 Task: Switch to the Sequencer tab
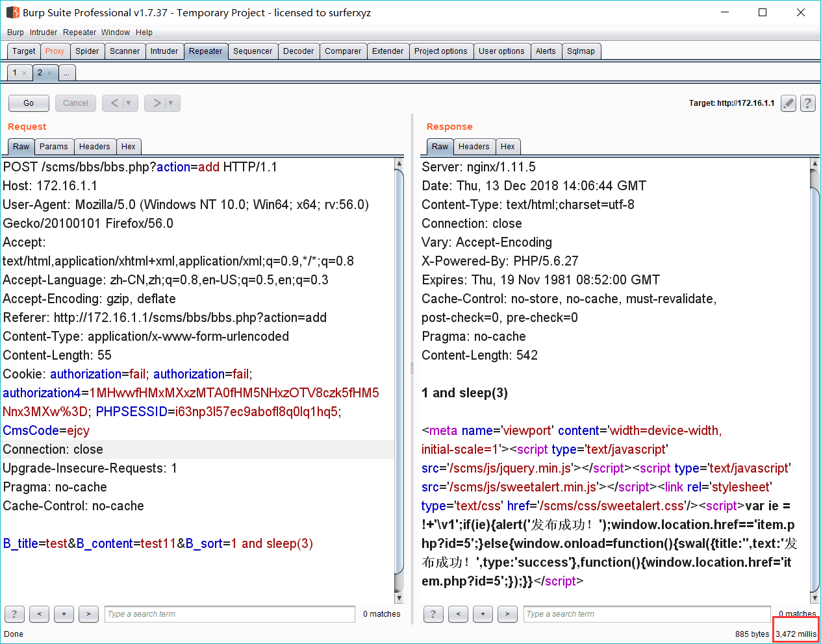coord(253,51)
